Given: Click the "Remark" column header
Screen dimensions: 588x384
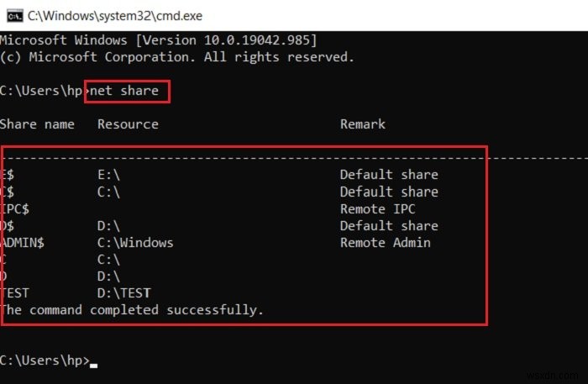Looking at the screenshot, I should tap(362, 124).
